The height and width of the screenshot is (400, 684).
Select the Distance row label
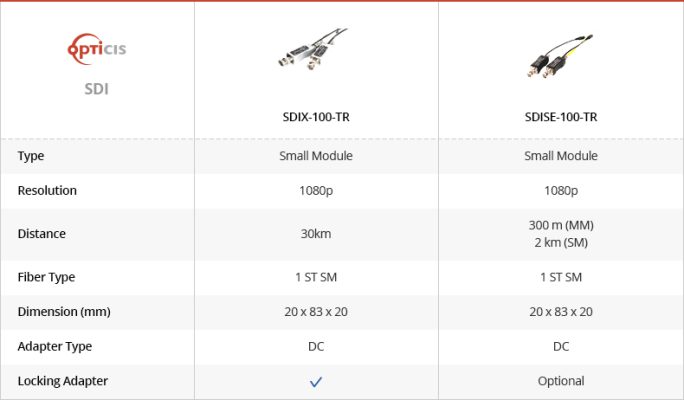pos(41,234)
